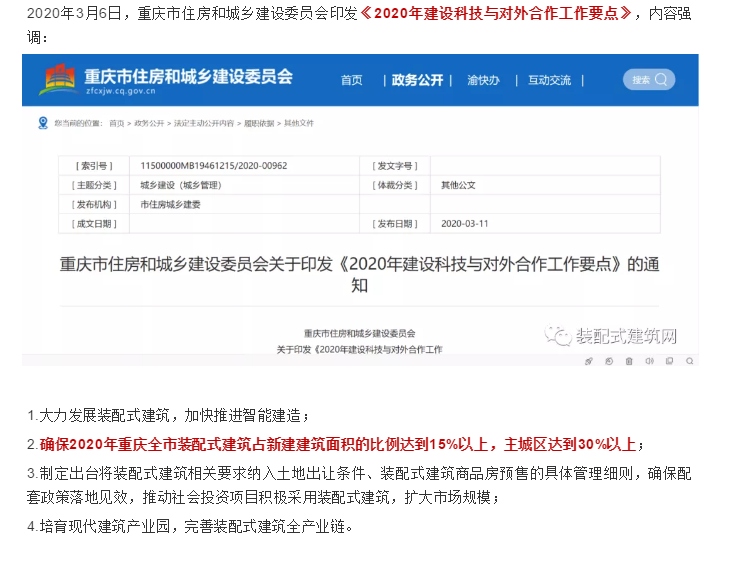Click the speaker sound icon in status bar
The image size is (734, 561).
(649, 361)
